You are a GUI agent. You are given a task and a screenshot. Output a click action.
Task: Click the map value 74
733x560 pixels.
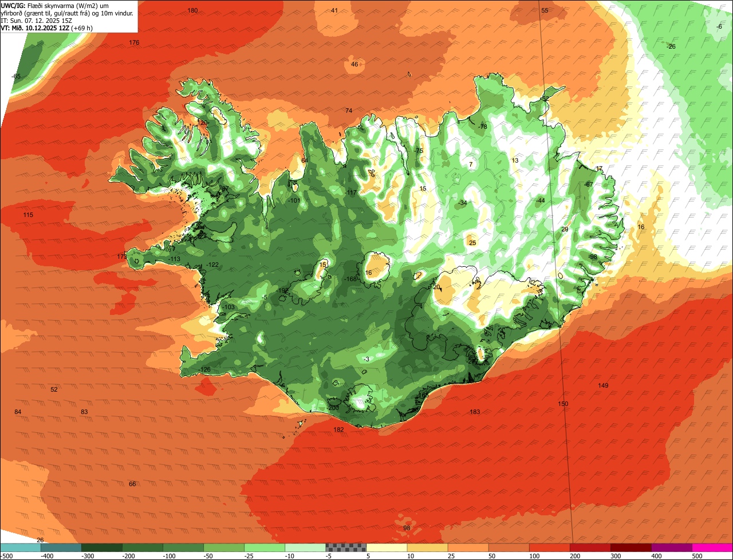(x=349, y=111)
